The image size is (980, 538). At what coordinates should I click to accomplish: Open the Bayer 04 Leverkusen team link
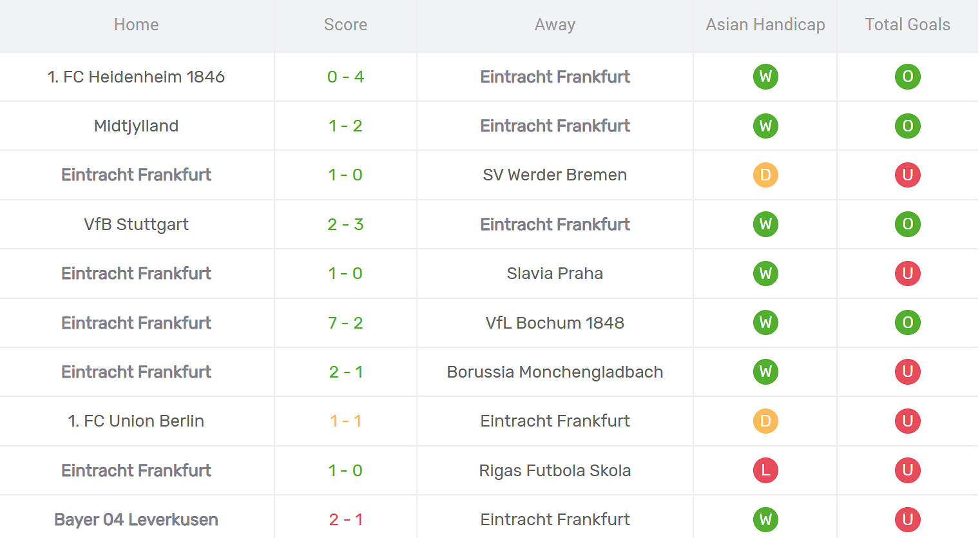(x=136, y=519)
